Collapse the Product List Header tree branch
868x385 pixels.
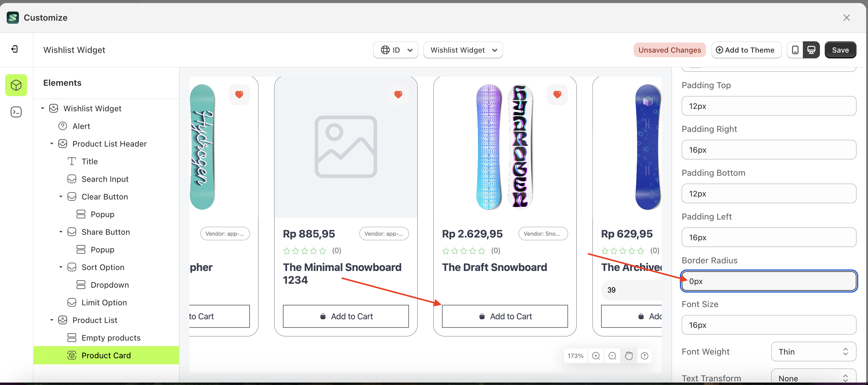[51, 144]
